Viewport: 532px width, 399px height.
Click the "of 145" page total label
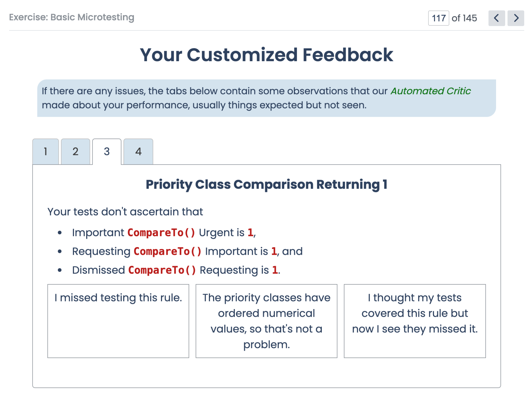click(464, 18)
